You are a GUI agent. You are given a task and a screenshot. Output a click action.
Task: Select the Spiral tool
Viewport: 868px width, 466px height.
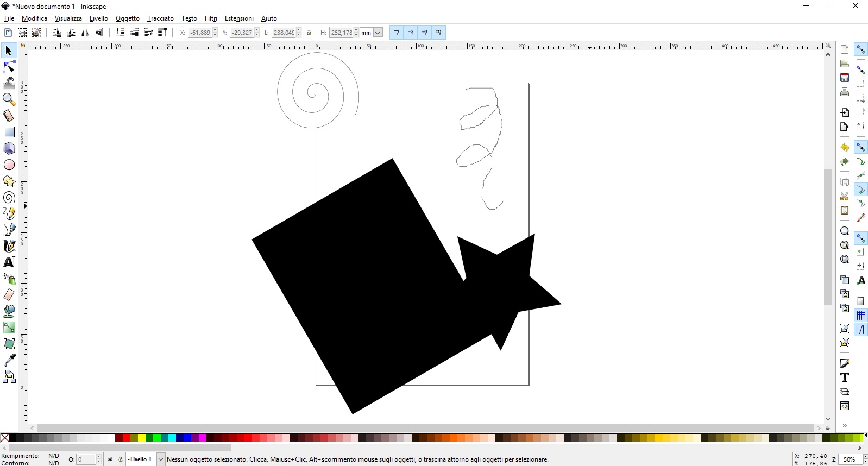pyautogui.click(x=9, y=197)
